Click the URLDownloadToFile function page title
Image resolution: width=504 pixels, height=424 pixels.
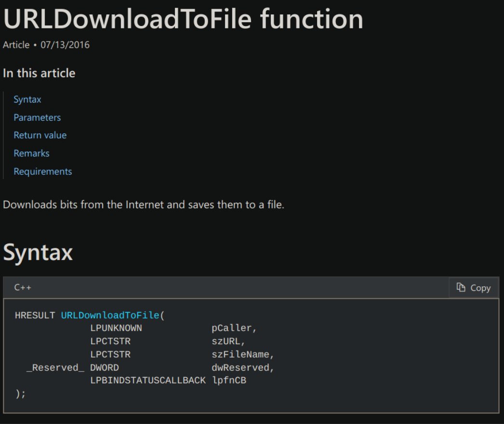(x=183, y=19)
